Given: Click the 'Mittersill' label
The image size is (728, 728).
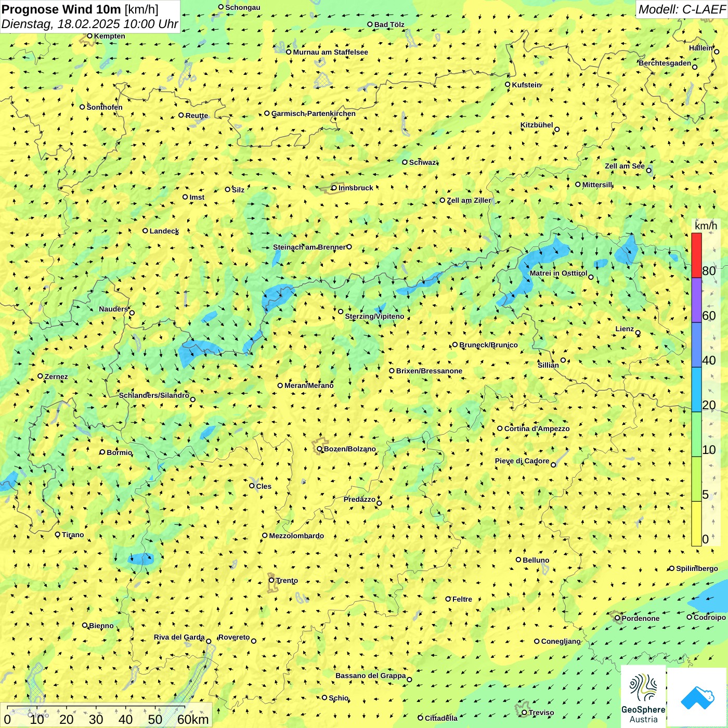Looking at the screenshot, I should (x=597, y=185).
